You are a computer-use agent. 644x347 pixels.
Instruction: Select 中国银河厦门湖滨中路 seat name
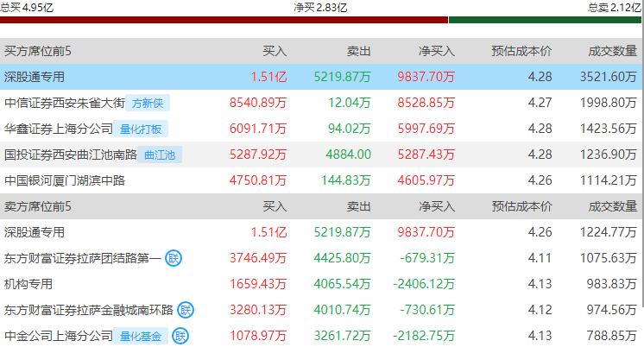click(65, 180)
